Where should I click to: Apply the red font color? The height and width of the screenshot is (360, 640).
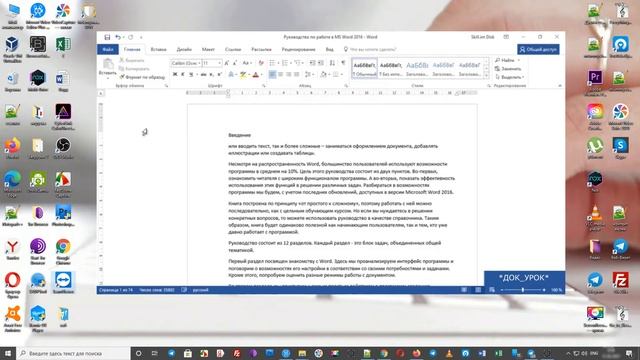pos(256,74)
